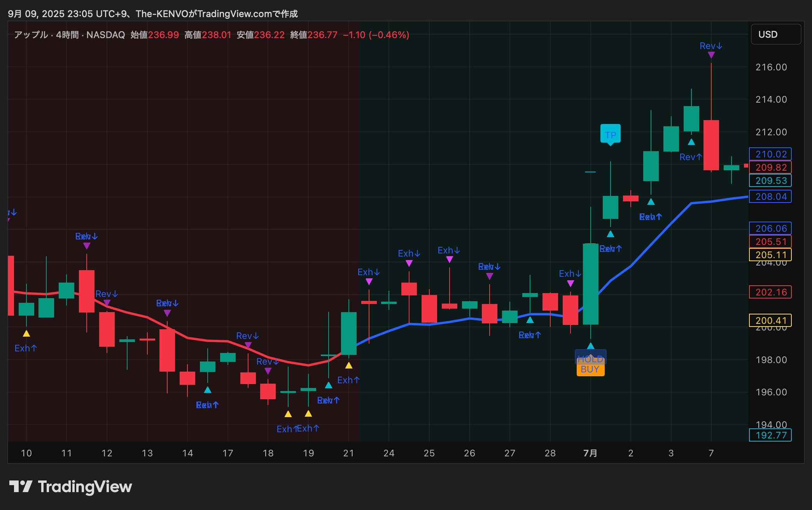The height and width of the screenshot is (510, 812).
Task: Open the USD currency selector
Action: [x=775, y=35]
